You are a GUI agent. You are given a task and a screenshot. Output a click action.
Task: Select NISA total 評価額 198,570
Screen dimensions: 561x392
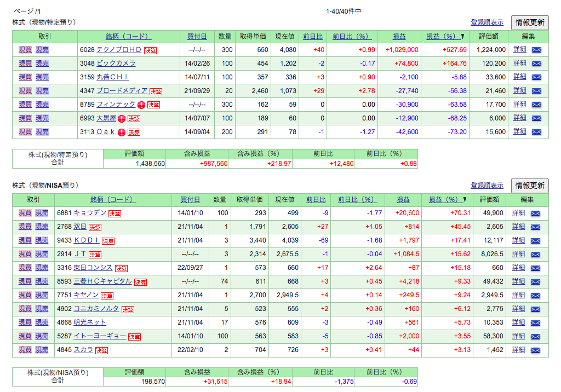[x=153, y=382]
